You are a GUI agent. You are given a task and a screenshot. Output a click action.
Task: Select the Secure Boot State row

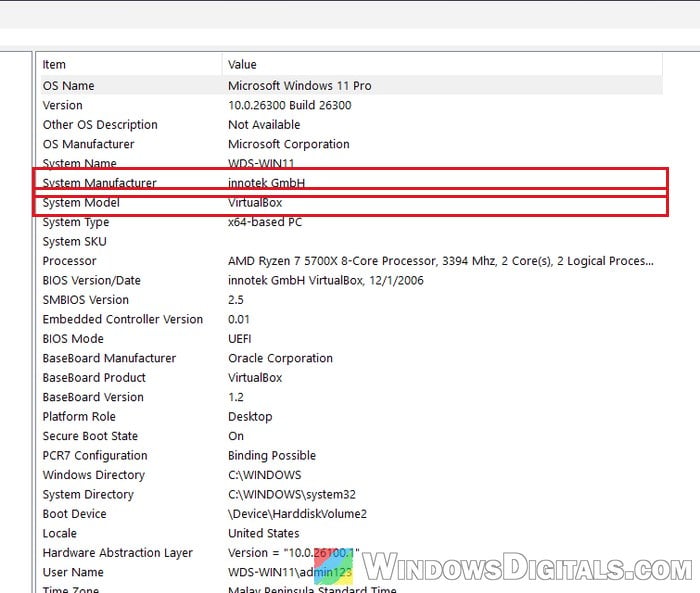(x=90, y=436)
